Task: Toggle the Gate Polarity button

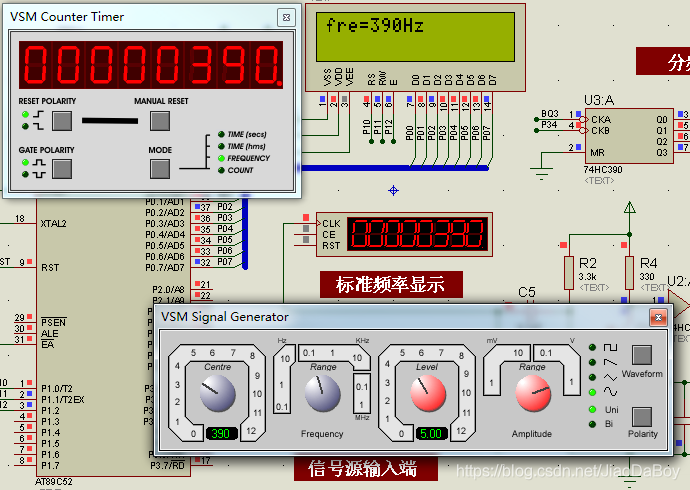Action: pos(62,169)
